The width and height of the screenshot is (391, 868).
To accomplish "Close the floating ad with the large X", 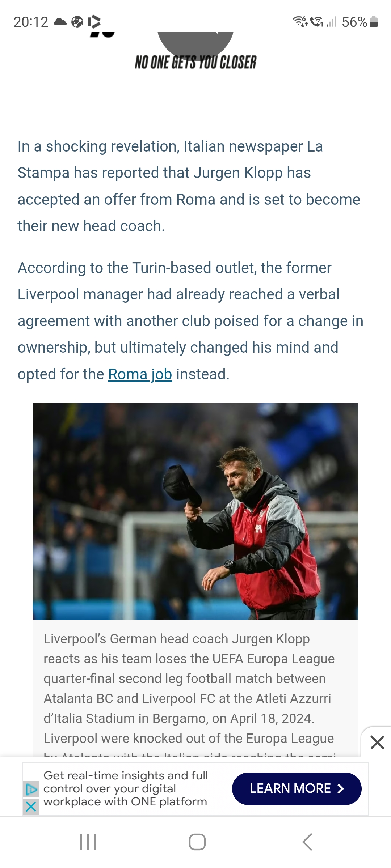I will click(x=377, y=743).
